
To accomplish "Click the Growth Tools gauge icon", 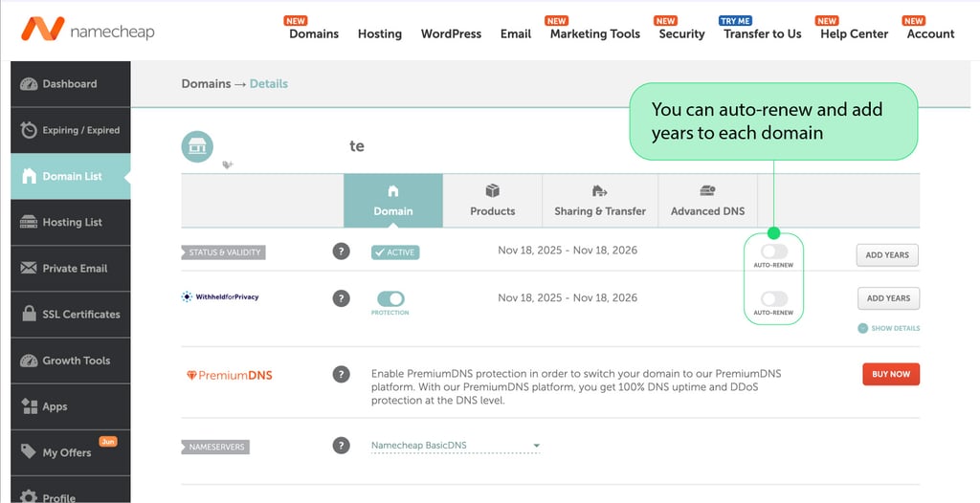I will [29, 361].
